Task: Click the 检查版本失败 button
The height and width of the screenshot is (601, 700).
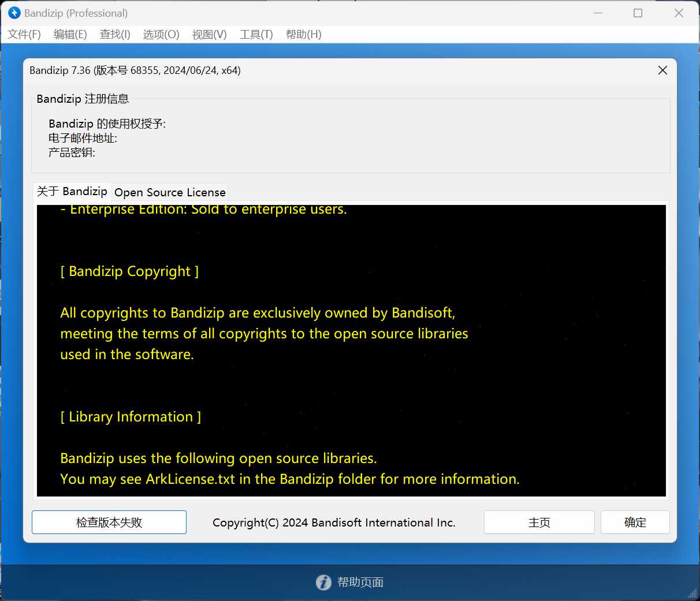Action: point(109,522)
